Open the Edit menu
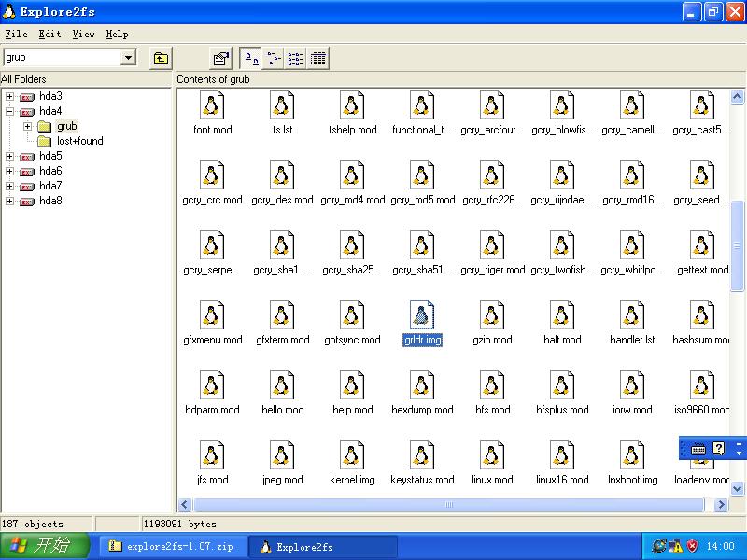The height and width of the screenshot is (560, 747). [x=49, y=35]
